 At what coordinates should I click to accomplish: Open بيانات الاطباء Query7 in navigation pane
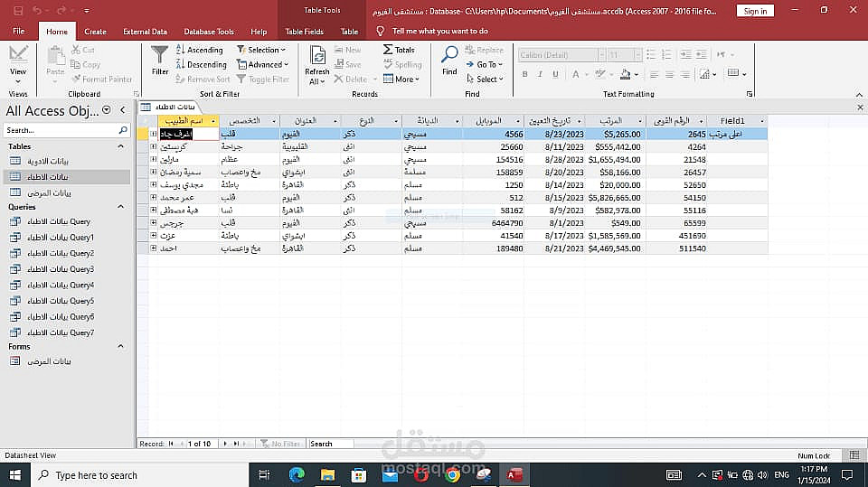(x=61, y=332)
